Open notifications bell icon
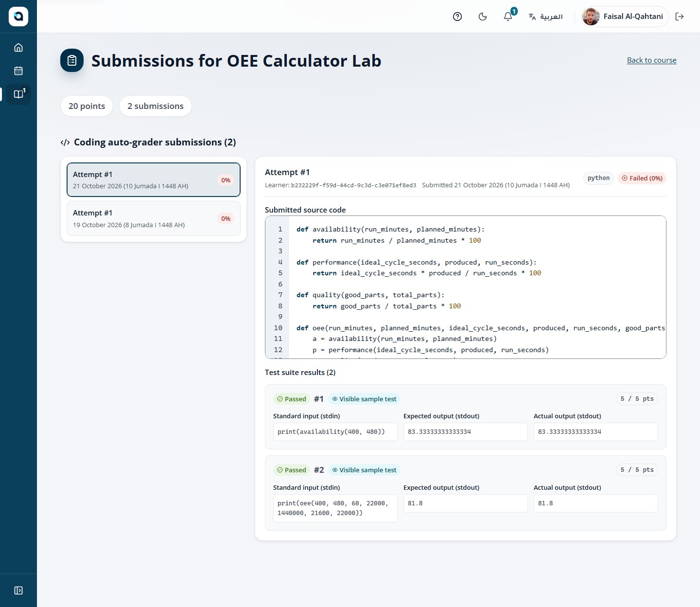Screen dimensions: 700x607 tap(508, 17)
